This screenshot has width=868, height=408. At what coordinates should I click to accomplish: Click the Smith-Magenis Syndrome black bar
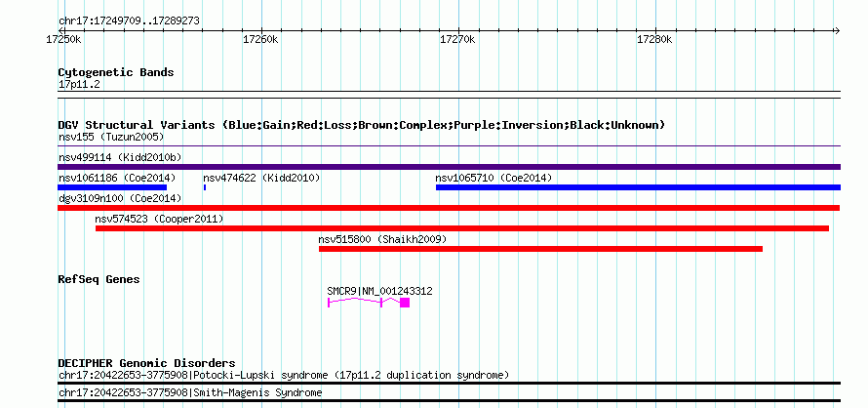pos(449,401)
